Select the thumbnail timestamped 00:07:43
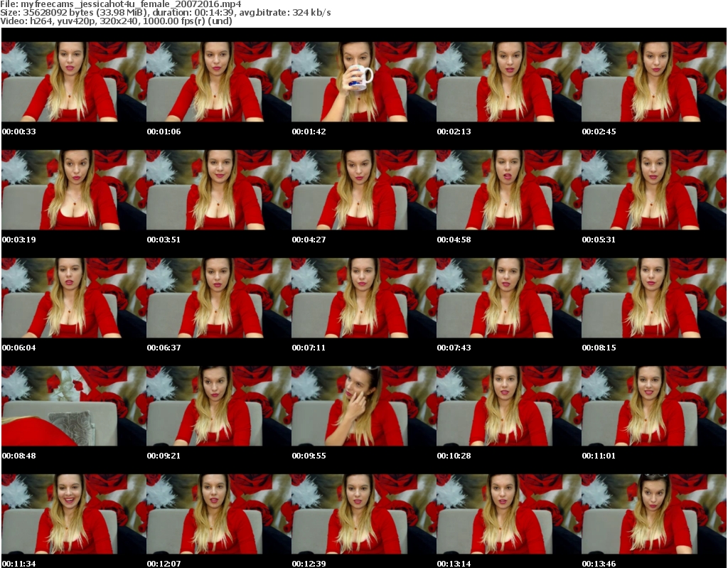Screen dimensions: 728x568 point(509,298)
